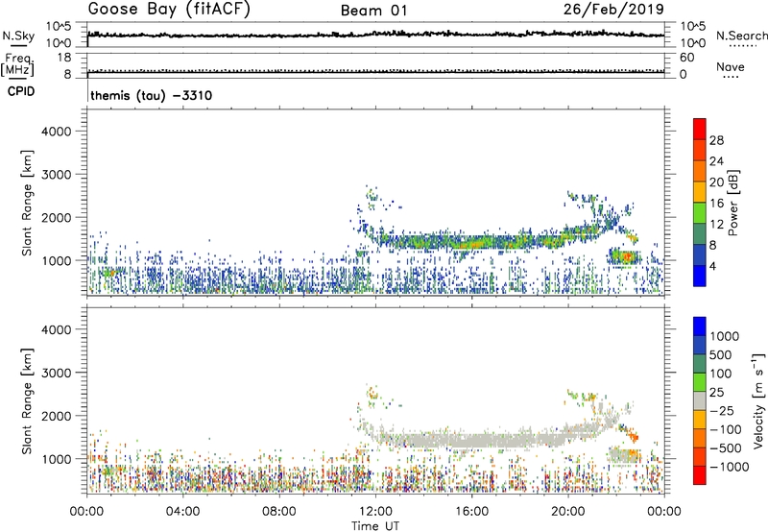Click the '12:00' time tick label
The height and width of the screenshot is (532, 768).
click(375, 512)
